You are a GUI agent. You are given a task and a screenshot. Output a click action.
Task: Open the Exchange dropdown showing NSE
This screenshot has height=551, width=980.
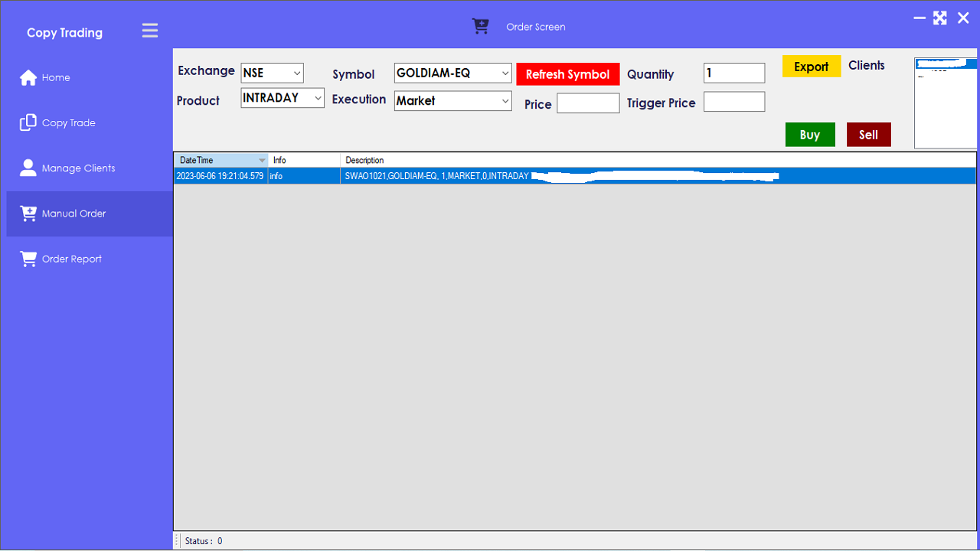(273, 73)
